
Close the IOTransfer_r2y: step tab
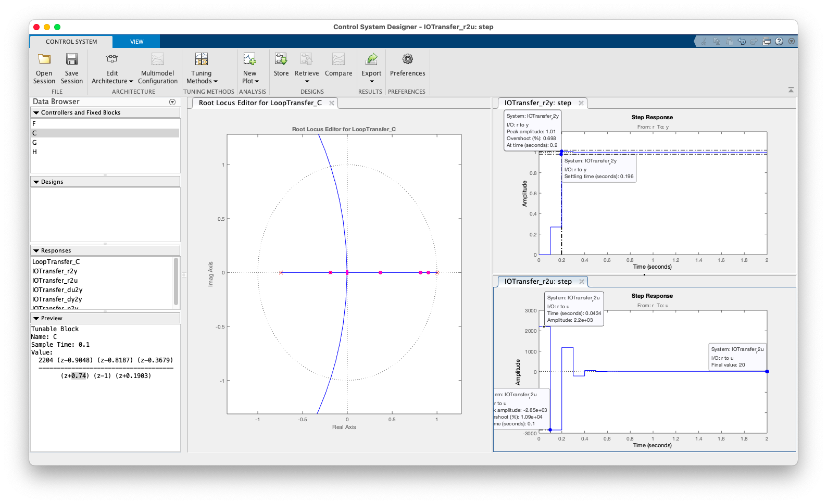click(581, 103)
